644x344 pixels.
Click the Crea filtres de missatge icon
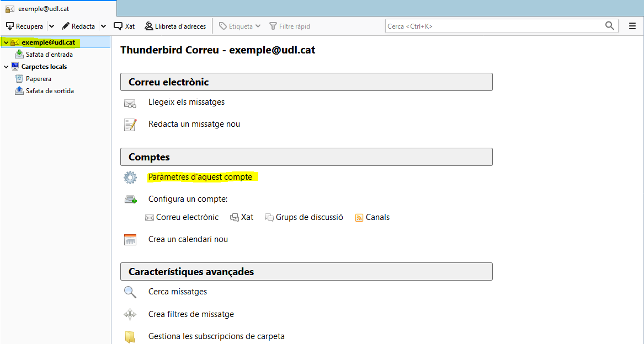(130, 315)
